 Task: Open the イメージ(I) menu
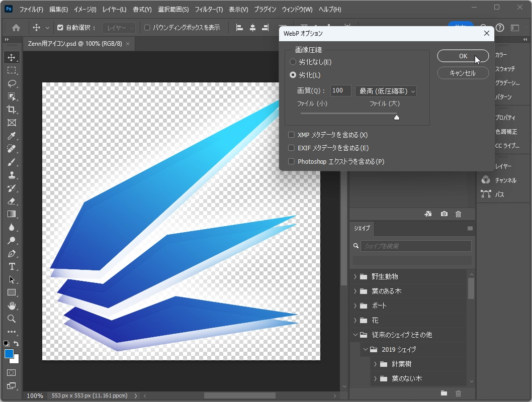(x=85, y=10)
